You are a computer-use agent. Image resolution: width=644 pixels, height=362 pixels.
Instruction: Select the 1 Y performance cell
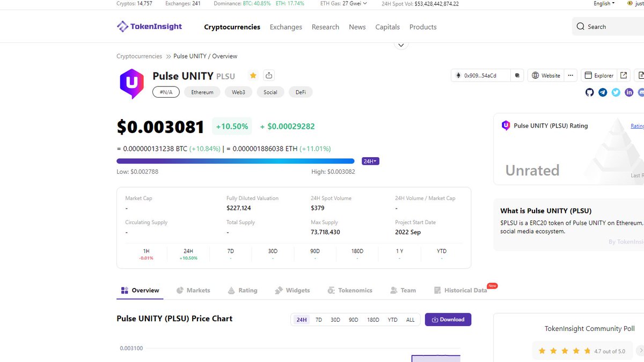pos(399,254)
